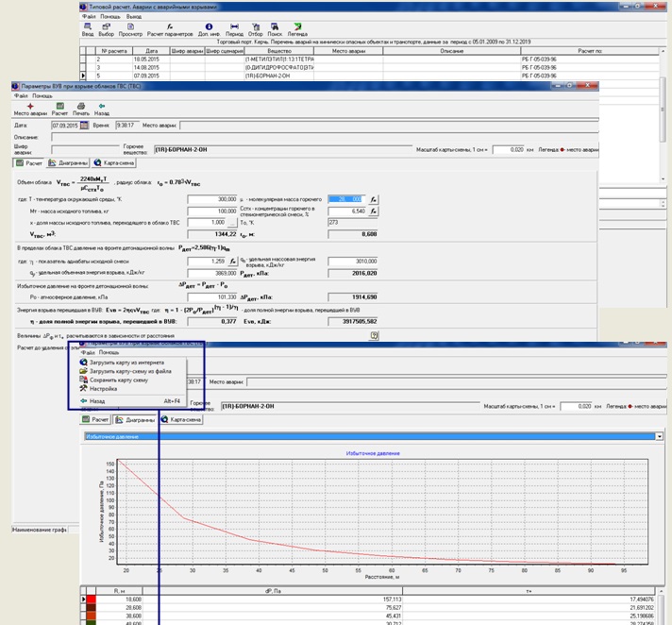Click the Легенда toolbar icon
Screen dimensions: 672x625
coord(297,28)
